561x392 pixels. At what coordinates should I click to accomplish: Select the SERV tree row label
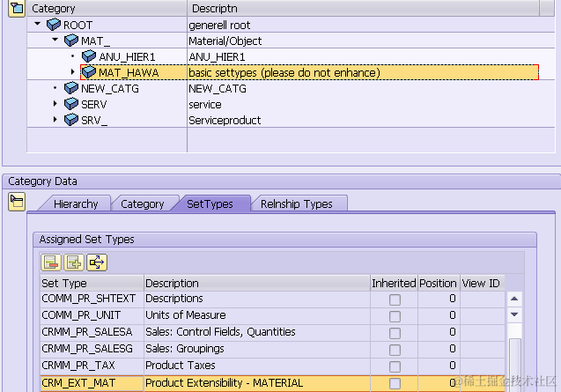click(x=93, y=104)
